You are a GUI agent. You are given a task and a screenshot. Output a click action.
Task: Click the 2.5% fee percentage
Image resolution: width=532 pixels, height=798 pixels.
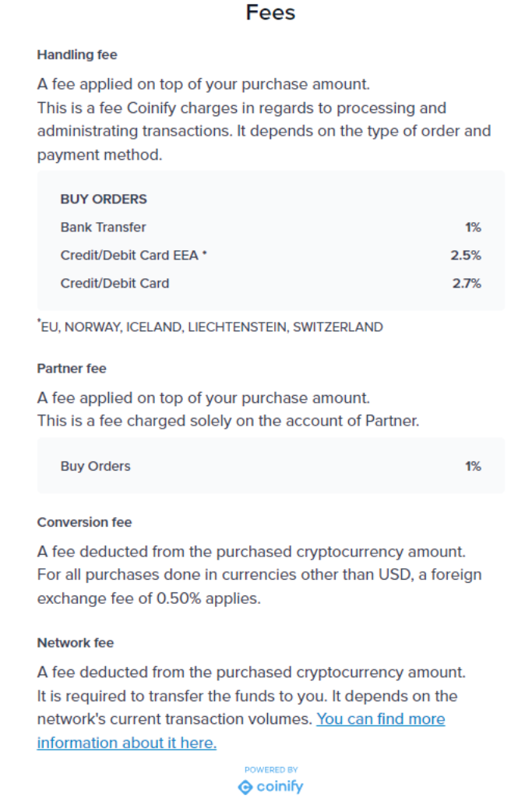(466, 256)
